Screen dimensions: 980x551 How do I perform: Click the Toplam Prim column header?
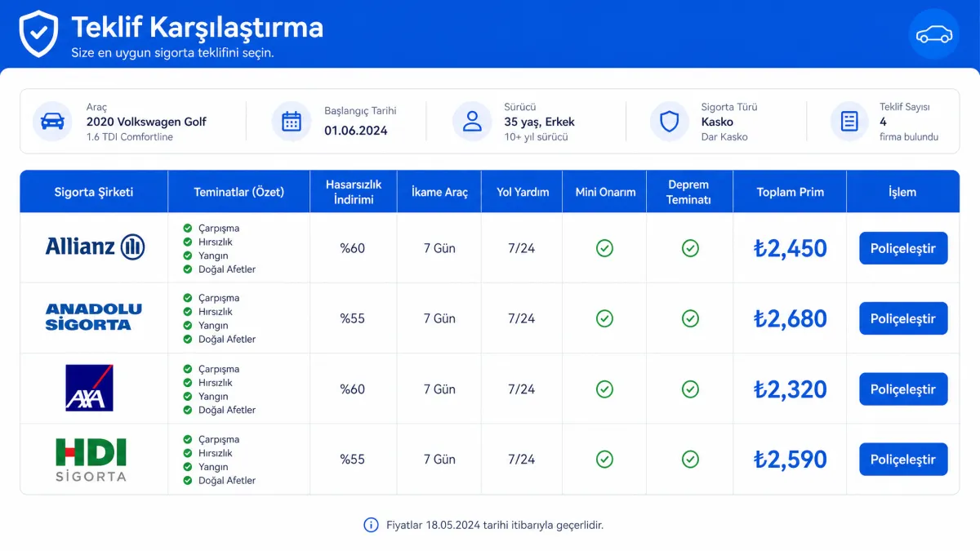click(x=791, y=192)
